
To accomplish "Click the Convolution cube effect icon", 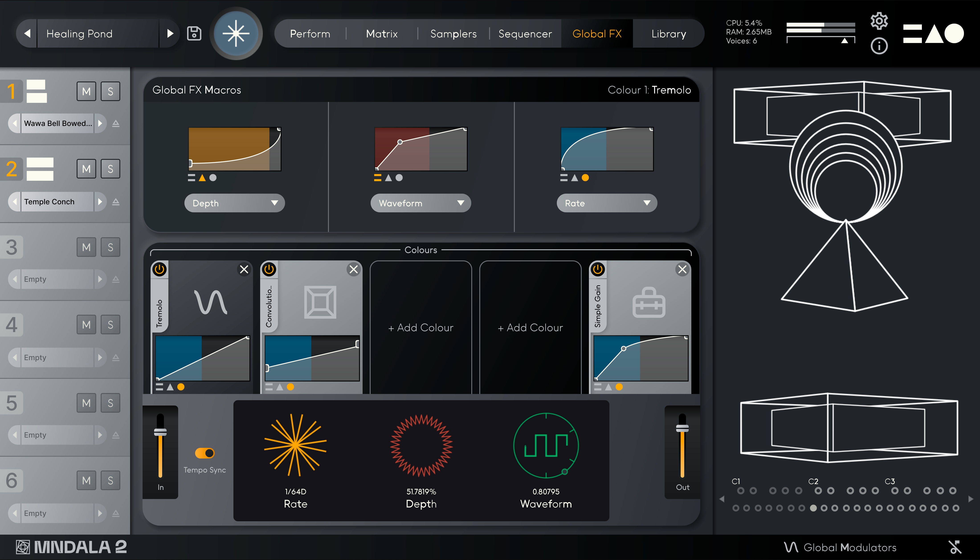I will pyautogui.click(x=320, y=302).
